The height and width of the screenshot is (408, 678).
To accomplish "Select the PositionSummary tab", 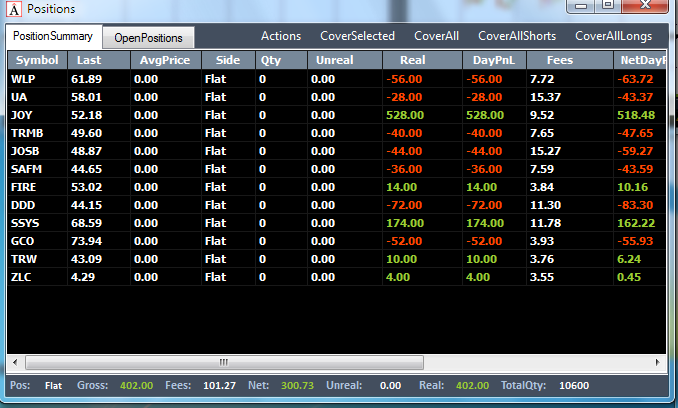I will [53, 36].
